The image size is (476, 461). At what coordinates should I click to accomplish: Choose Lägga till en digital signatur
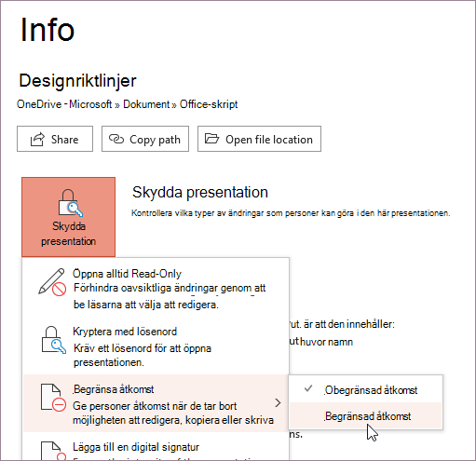click(156, 447)
